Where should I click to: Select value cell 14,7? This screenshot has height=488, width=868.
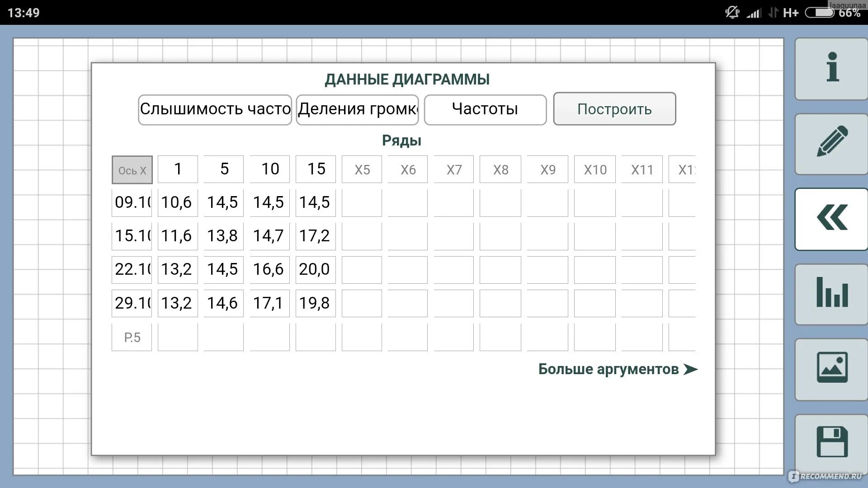pyautogui.click(x=270, y=236)
